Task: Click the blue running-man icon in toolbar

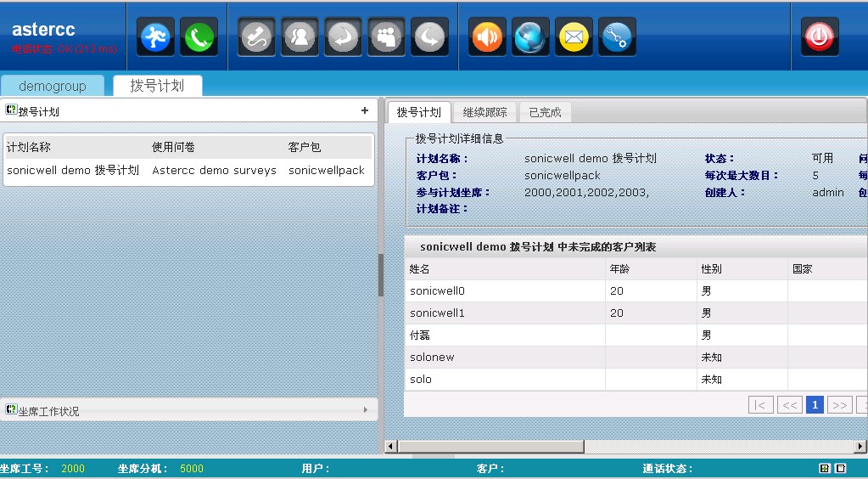Action: 155,37
